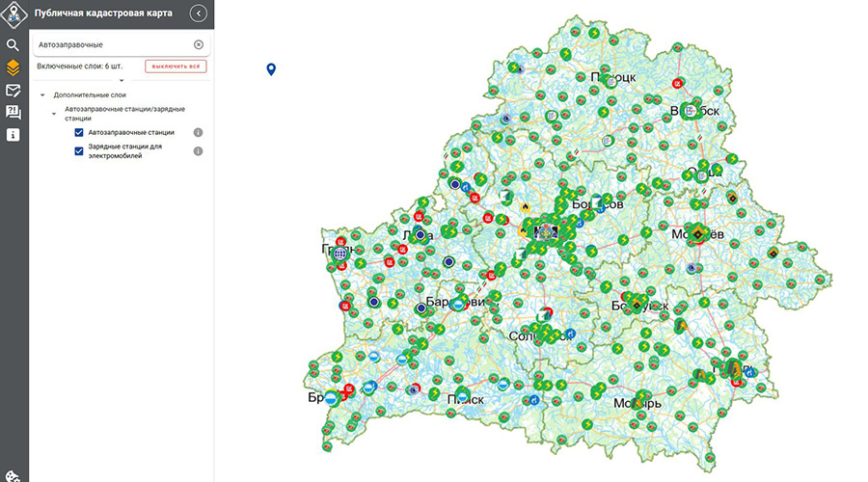
Task: Uncheck the Автозаправочные станции layer
Action: click(x=79, y=133)
